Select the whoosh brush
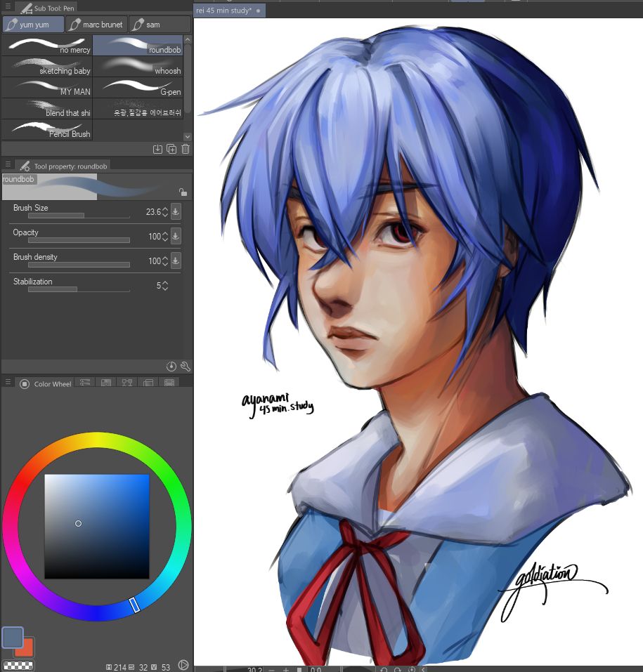 pyautogui.click(x=138, y=67)
